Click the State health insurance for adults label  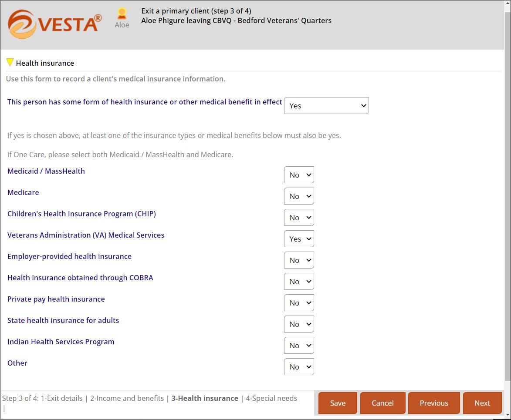[x=63, y=320]
